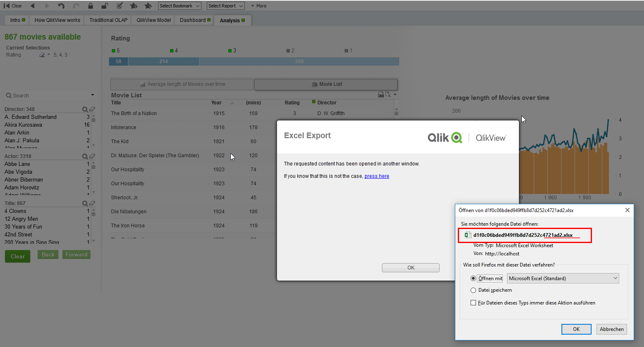The width and height of the screenshot is (644, 347).
Task: Click OK in the Firefox download dialog
Action: pos(576,329)
